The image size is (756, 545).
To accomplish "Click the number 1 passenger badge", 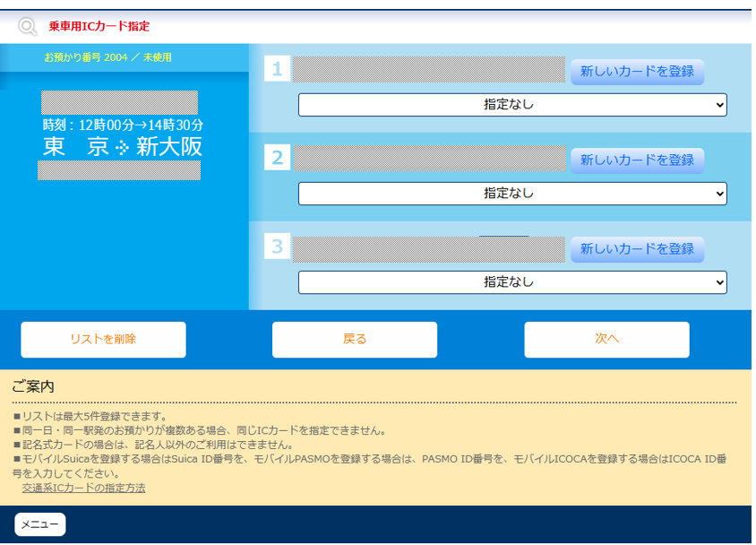I will tap(277, 70).
